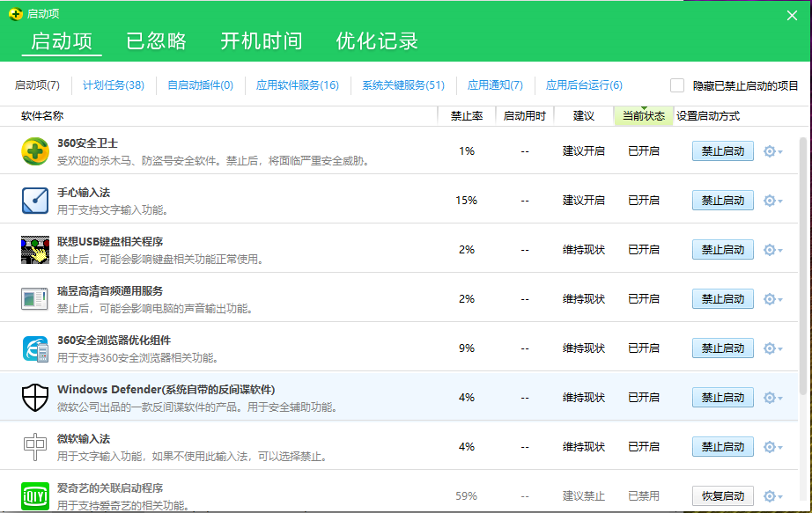Select the 自启动插件(0) sub-tab
The width and height of the screenshot is (812, 513).
point(201,85)
